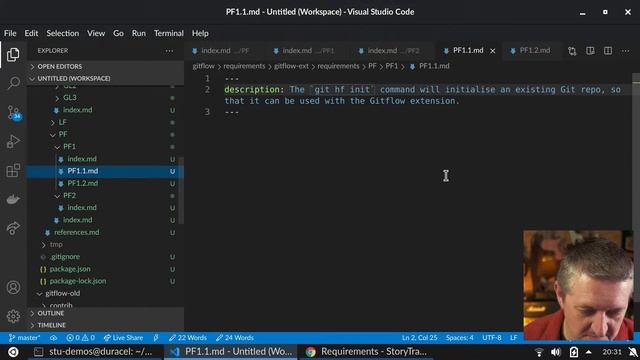Collapse the PF2 folder
Viewport: 640px width, 360px height.
(x=69, y=196)
